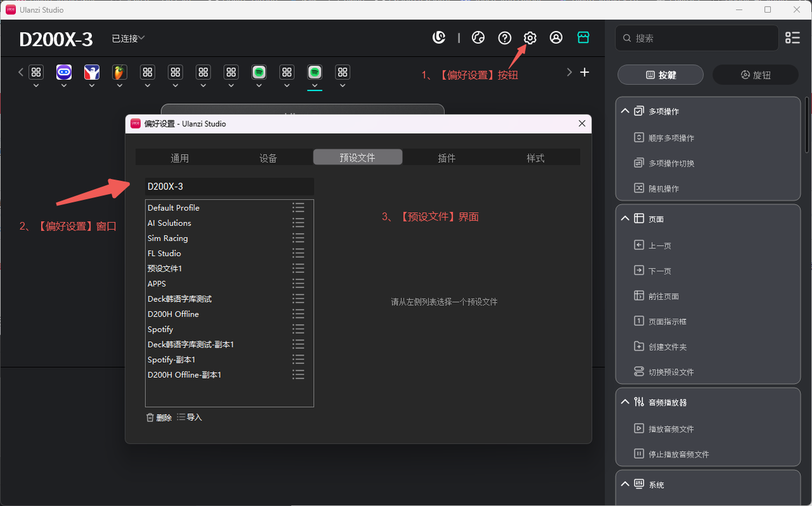
Task: Open the teal store icon
Action: point(583,38)
